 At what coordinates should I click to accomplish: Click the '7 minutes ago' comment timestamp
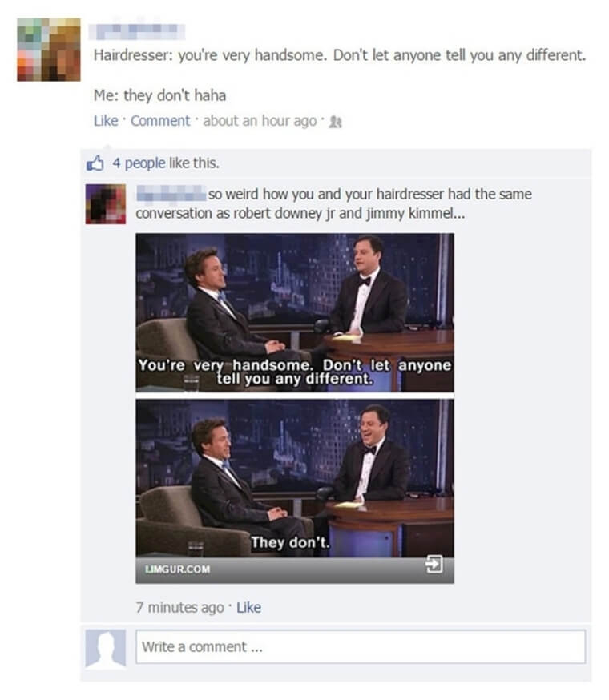[x=180, y=607]
